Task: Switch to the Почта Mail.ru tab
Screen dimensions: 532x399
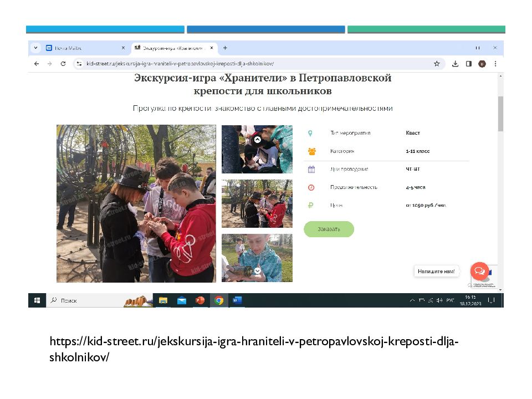Action: [x=83, y=48]
